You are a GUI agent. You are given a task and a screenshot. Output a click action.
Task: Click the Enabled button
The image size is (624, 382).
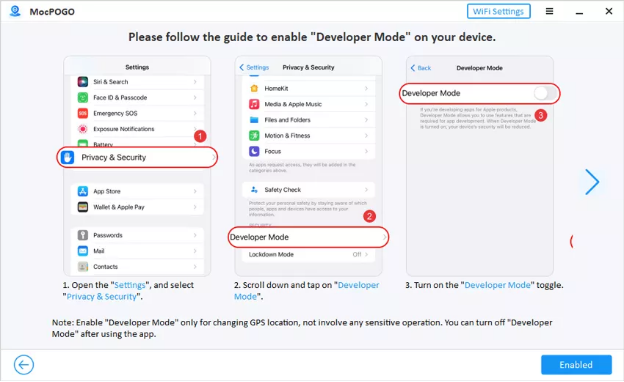[576, 364]
